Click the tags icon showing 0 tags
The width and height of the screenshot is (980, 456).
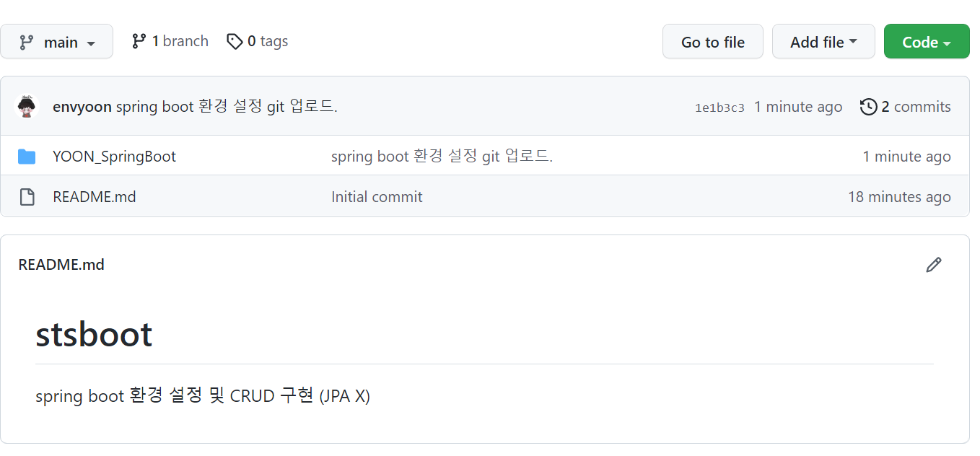pyautogui.click(x=235, y=41)
